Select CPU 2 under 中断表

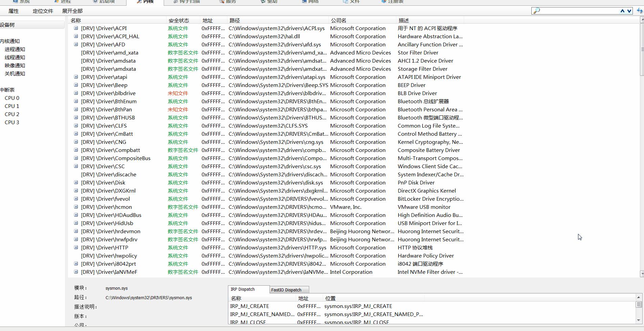(12, 114)
